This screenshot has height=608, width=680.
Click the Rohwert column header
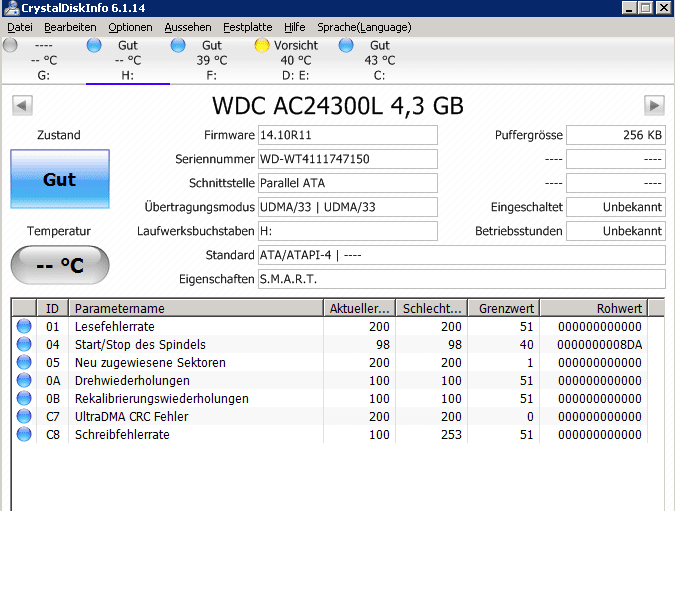(594, 308)
